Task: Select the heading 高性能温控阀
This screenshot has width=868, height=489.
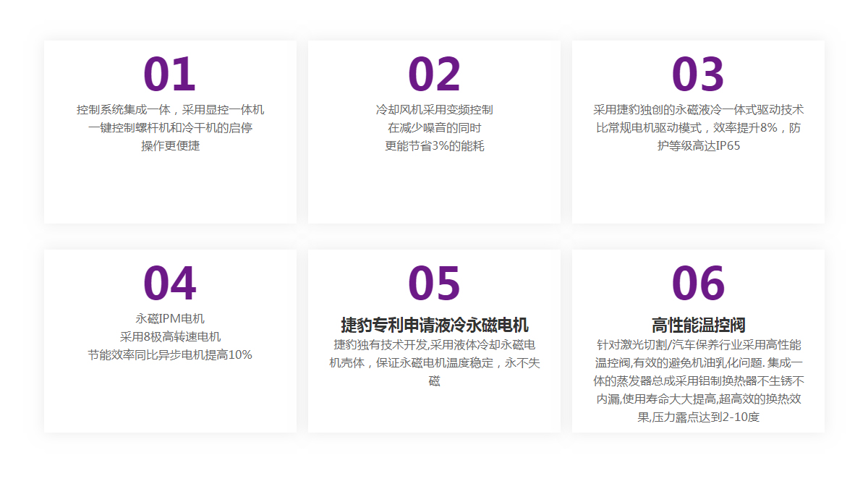Action: [x=698, y=325]
